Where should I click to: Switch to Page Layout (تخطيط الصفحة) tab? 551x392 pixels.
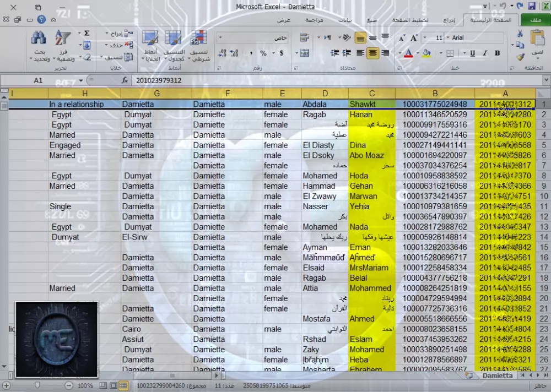pos(410,20)
